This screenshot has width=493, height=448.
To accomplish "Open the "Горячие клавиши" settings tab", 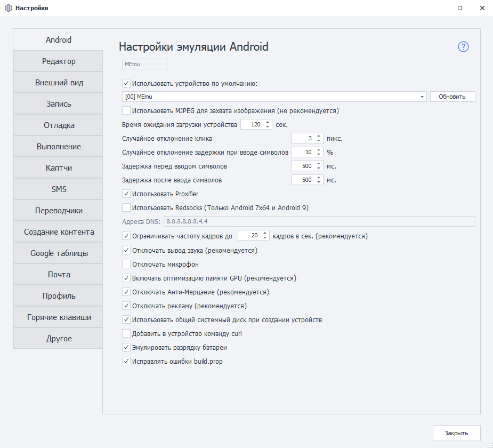I will coord(58,317).
